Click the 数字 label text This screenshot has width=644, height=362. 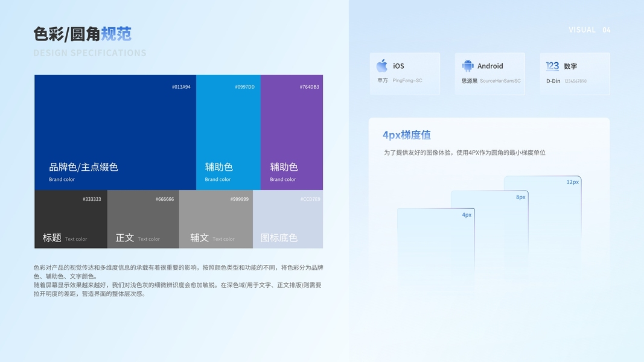point(570,66)
